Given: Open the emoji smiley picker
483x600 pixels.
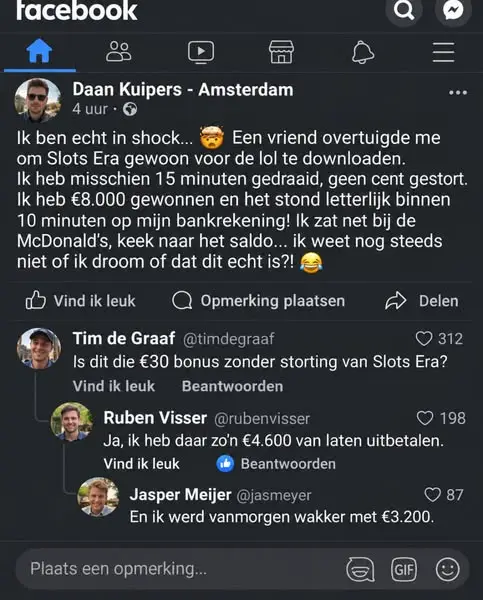Looking at the screenshot, I should point(447,569).
